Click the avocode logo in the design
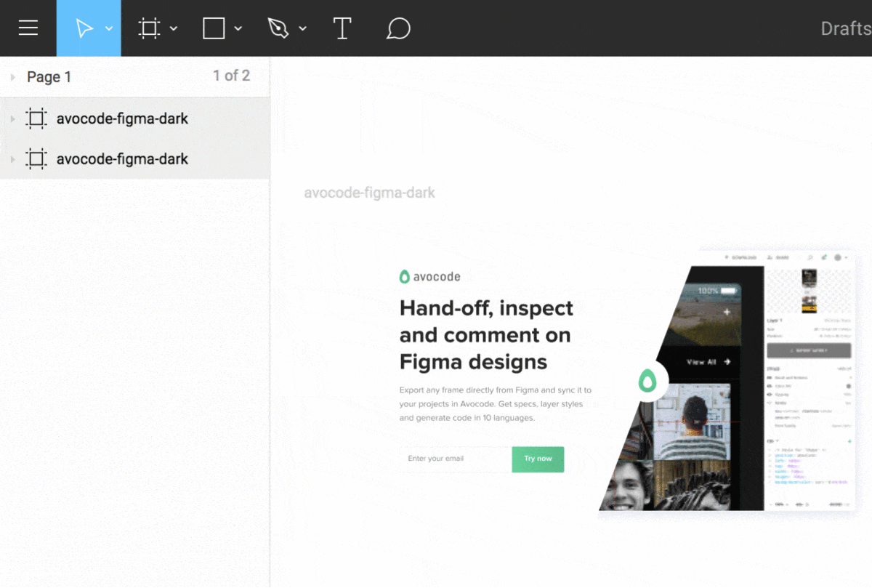 coord(429,276)
